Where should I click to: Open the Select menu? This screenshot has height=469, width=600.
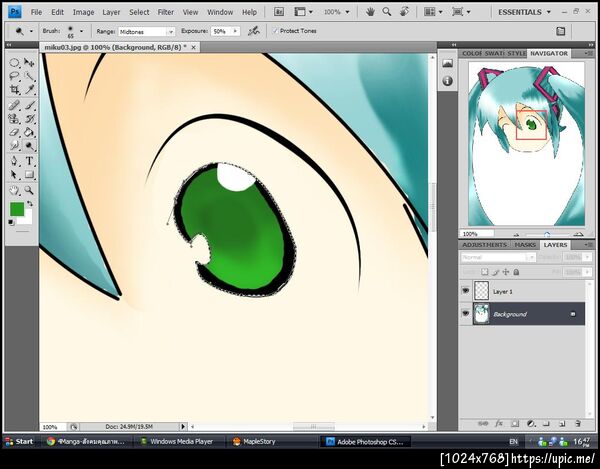pyautogui.click(x=139, y=12)
